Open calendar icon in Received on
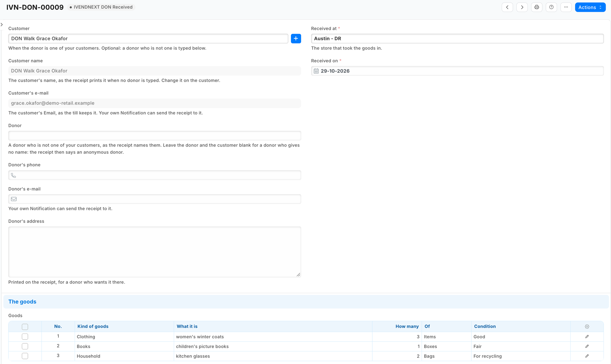The image size is (611, 364). 316,71
